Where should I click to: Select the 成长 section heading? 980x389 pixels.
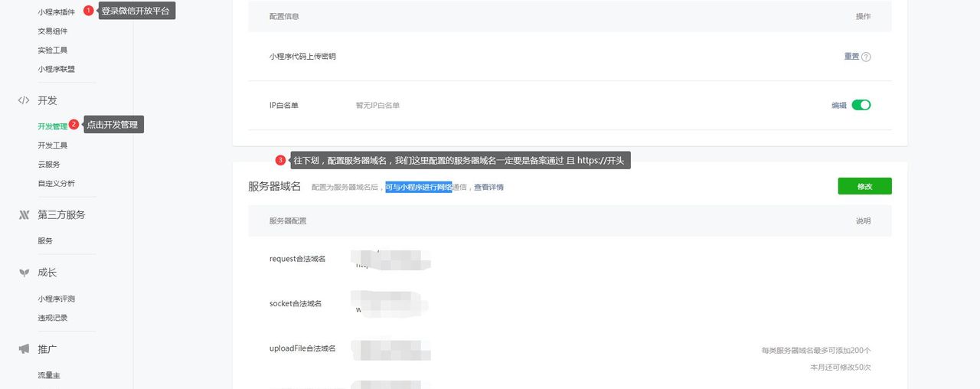[47, 273]
